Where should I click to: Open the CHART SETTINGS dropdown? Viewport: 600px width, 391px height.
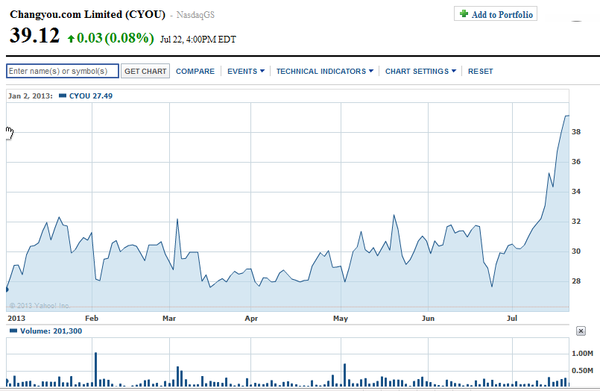pyautogui.click(x=421, y=71)
